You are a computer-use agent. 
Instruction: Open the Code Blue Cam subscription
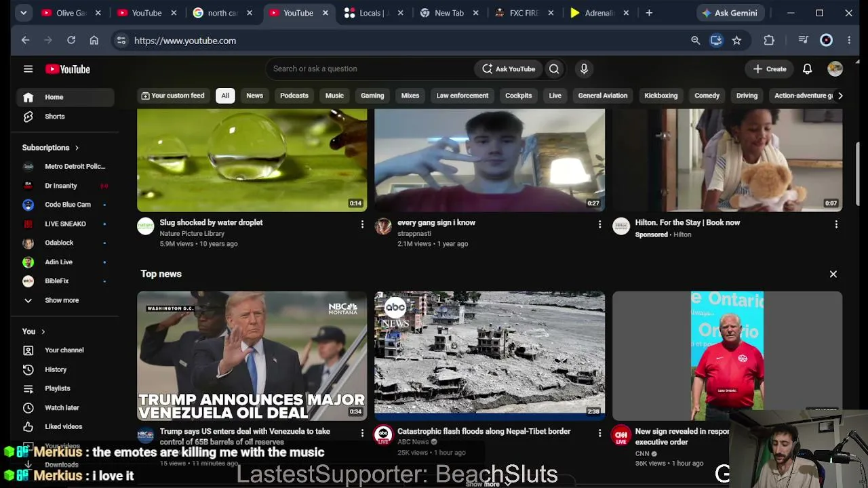pos(65,205)
